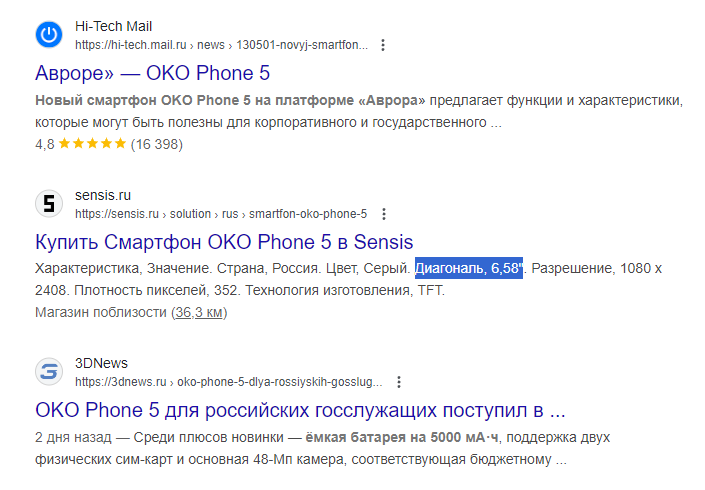Click the (16 398) review count
This screenshot has height=490, width=705.
point(156,144)
